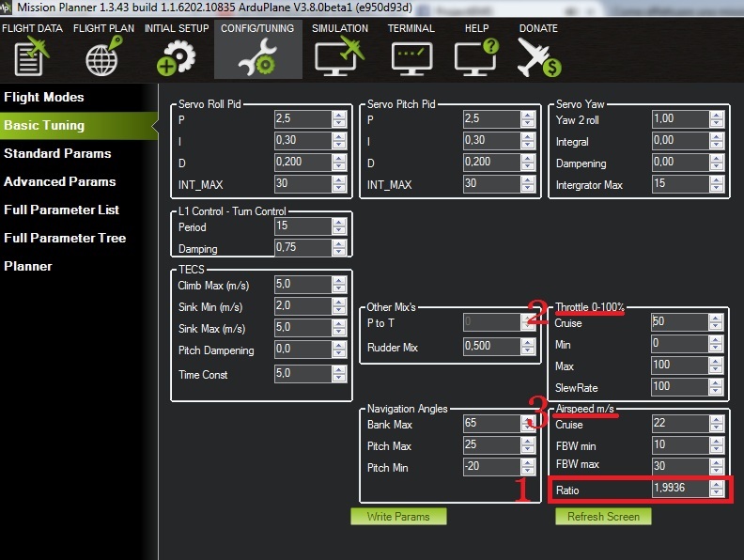Open Full Parameter List

tap(61, 210)
